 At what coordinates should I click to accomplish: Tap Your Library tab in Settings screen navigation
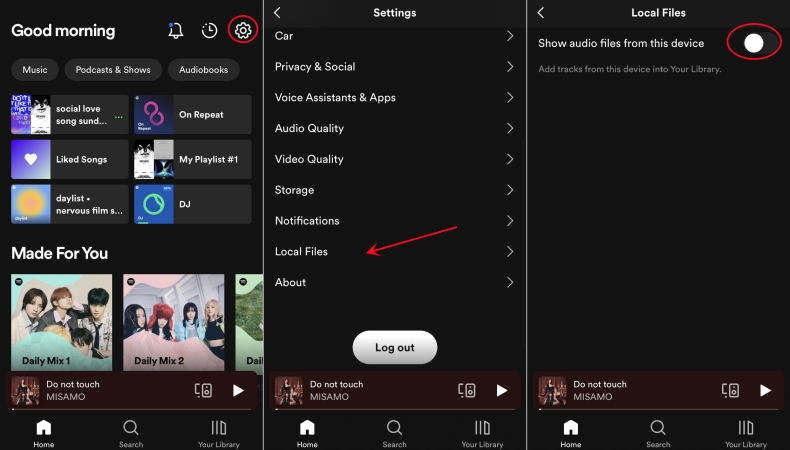coord(482,434)
